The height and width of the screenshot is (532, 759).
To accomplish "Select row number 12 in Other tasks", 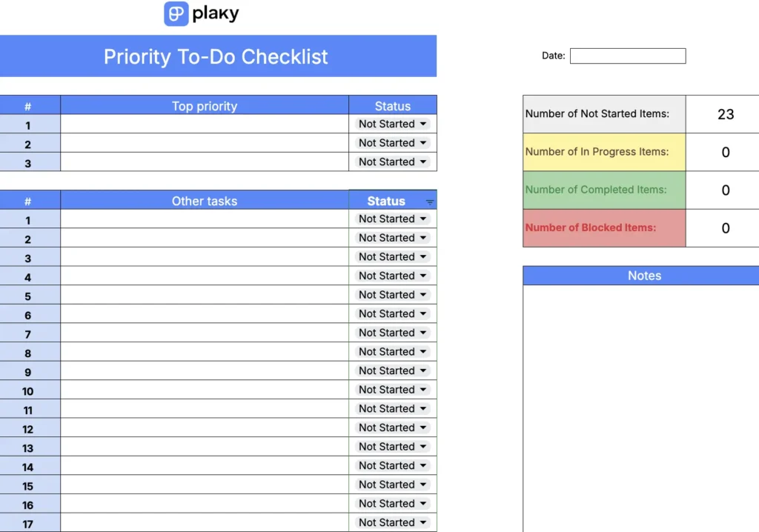I will tap(28, 429).
